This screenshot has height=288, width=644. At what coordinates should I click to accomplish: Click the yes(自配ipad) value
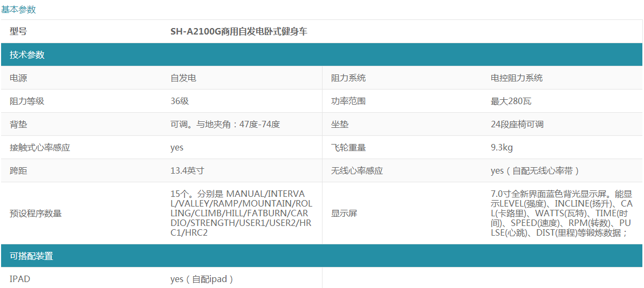click(202, 279)
